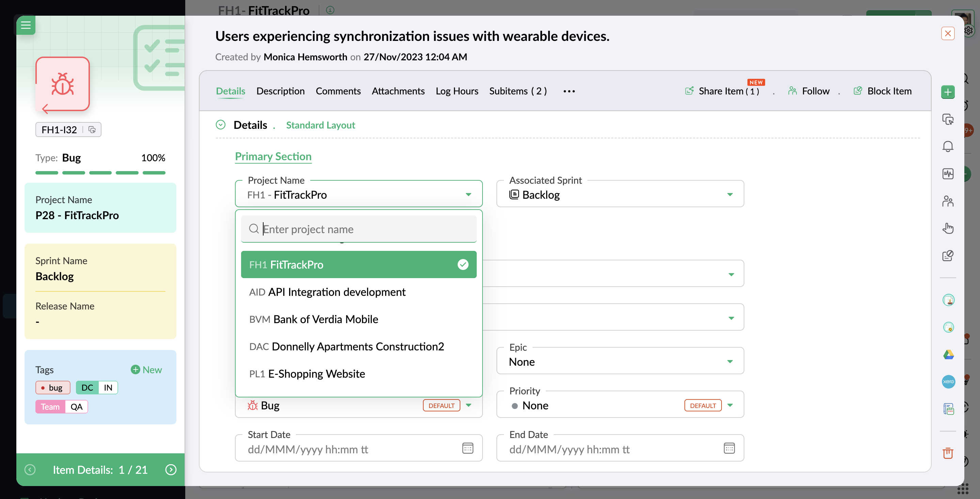Click the 100% progress bar segments
Image resolution: width=980 pixels, height=499 pixels.
click(x=100, y=173)
